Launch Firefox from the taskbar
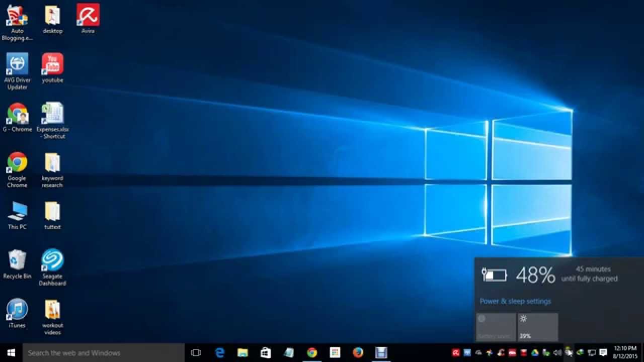Viewport: 644px width, 362px height. pos(358,352)
